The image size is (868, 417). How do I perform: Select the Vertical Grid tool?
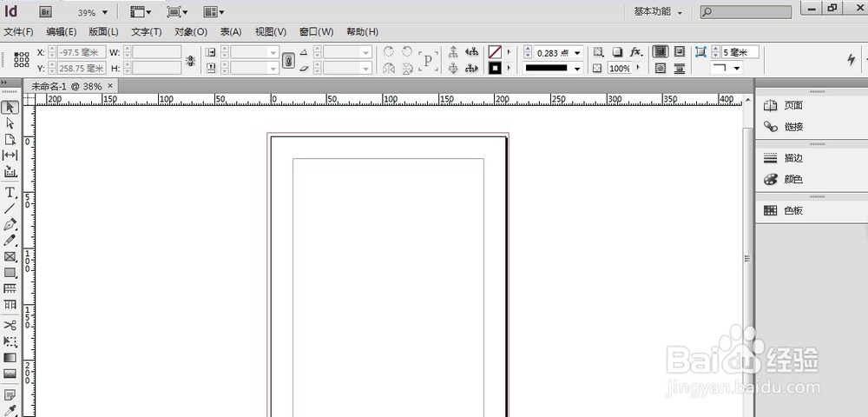click(x=10, y=305)
